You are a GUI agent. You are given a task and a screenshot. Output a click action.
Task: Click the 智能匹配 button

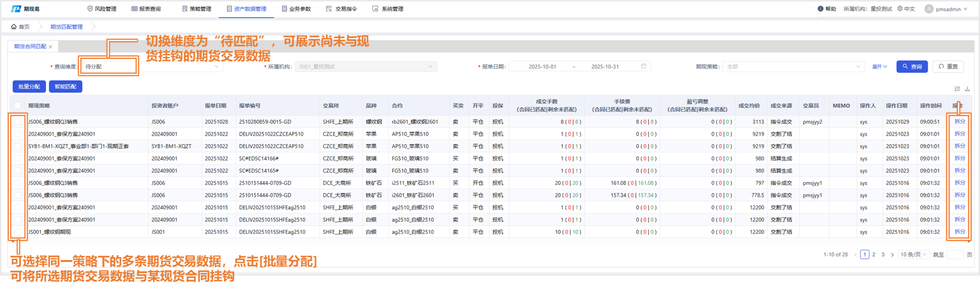click(65, 87)
